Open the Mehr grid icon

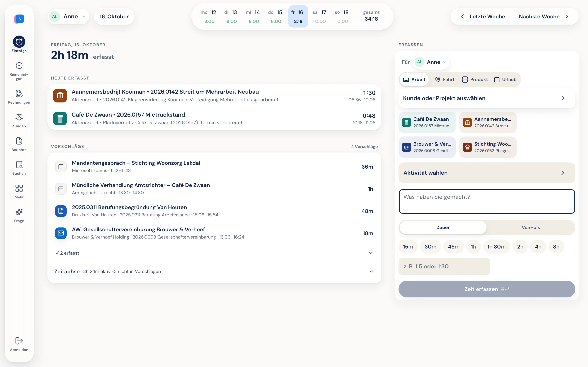(x=19, y=192)
